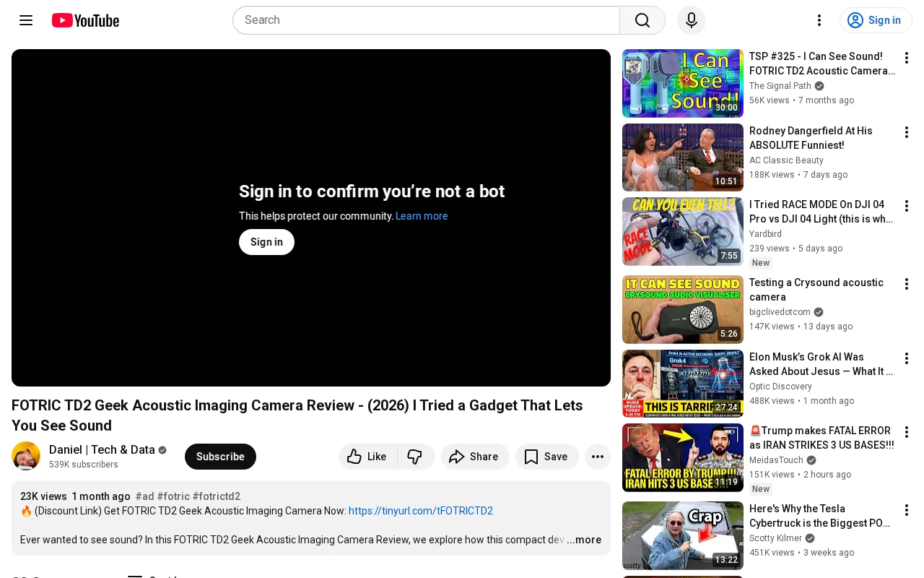
Task: Open the hamburger guide menu
Action: click(26, 20)
